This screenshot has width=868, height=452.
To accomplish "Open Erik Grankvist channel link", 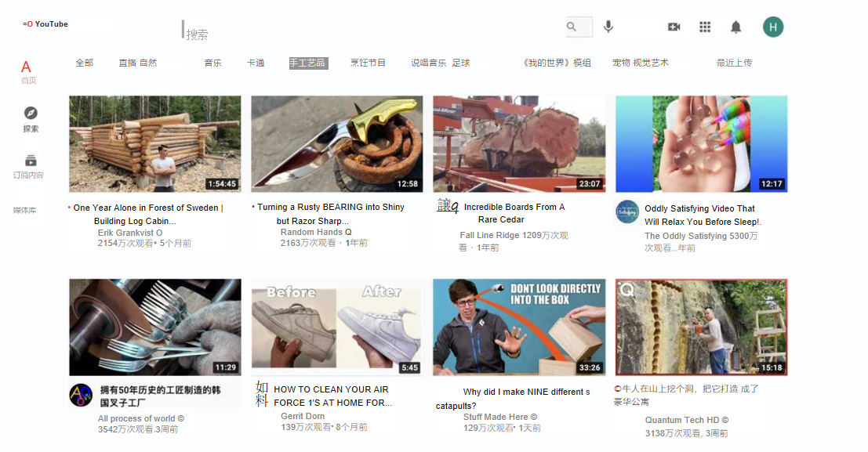I will click(129, 233).
